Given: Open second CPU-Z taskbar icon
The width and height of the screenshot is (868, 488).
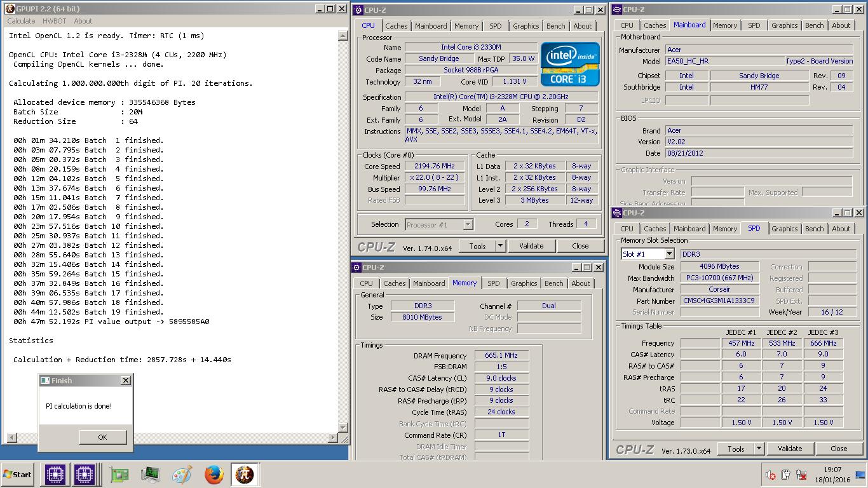Looking at the screenshot, I should (85, 474).
